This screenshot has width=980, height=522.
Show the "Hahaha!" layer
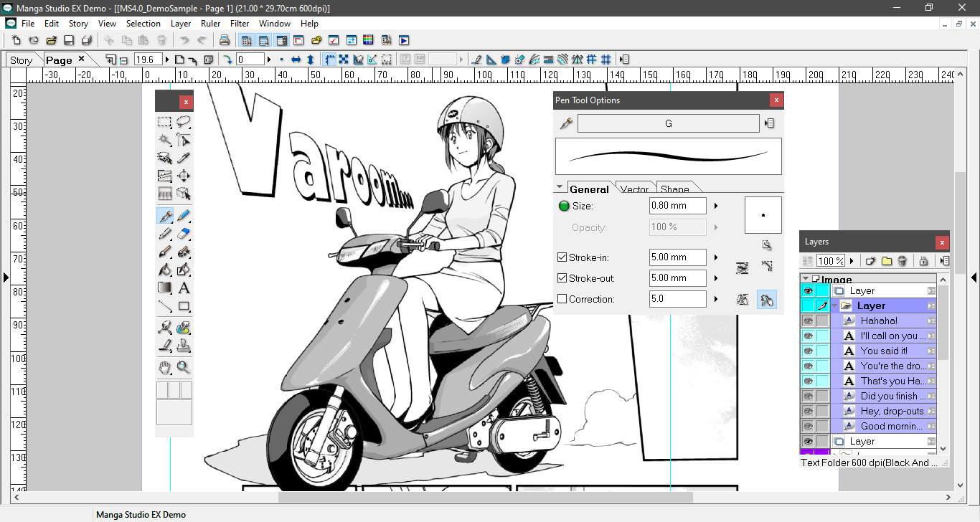(808, 321)
